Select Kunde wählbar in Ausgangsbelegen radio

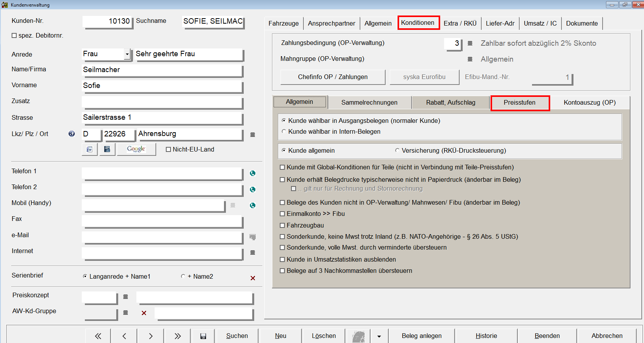(284, 121)
